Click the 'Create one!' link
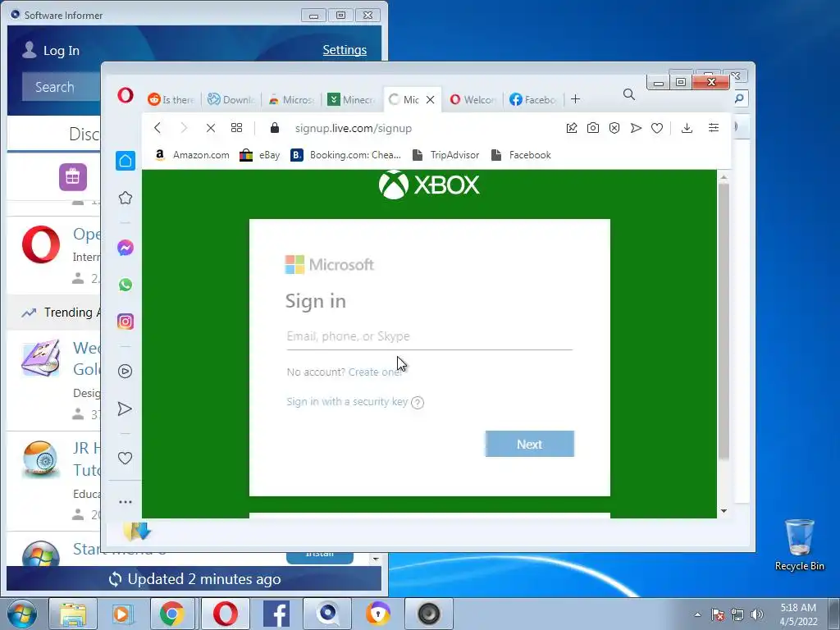 pyautogui.click(x=375, y=372)
